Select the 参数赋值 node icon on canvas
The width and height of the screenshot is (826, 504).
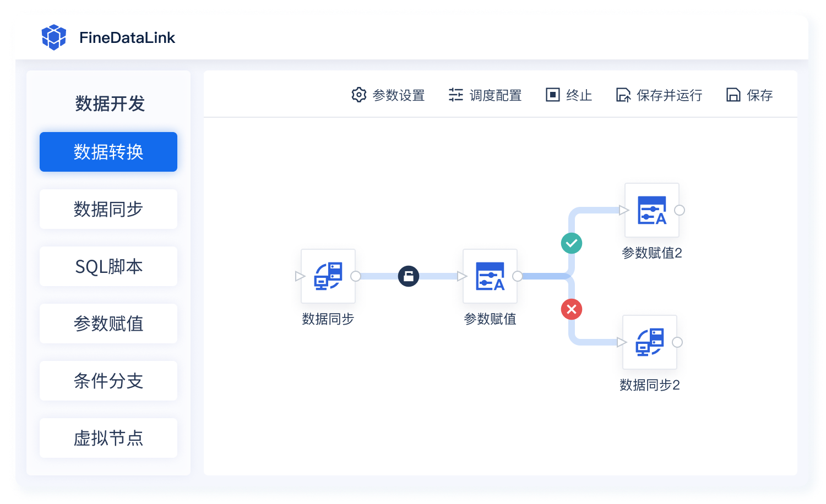[490, 276]
